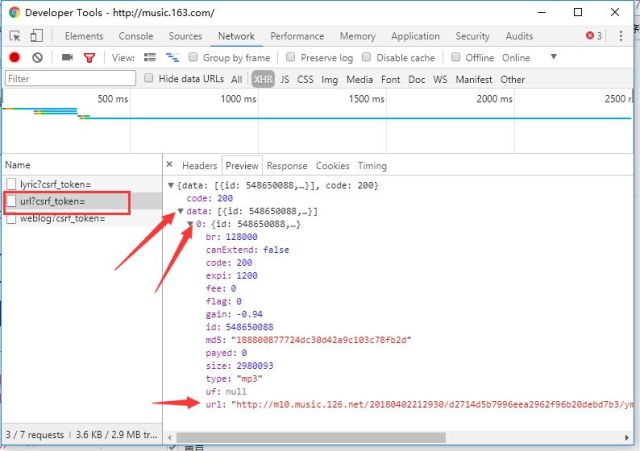Show the request Headers tab
640x451 pixels.
click(x=200, y=166)
